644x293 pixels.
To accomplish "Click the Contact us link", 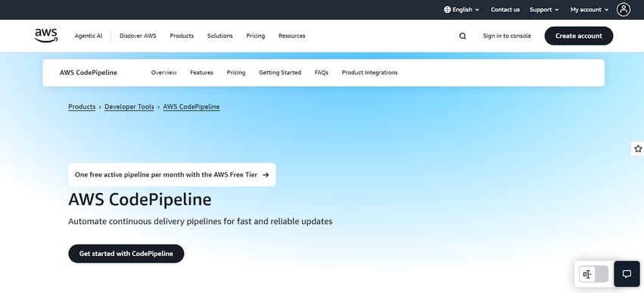I will click(x=505, y=9).
